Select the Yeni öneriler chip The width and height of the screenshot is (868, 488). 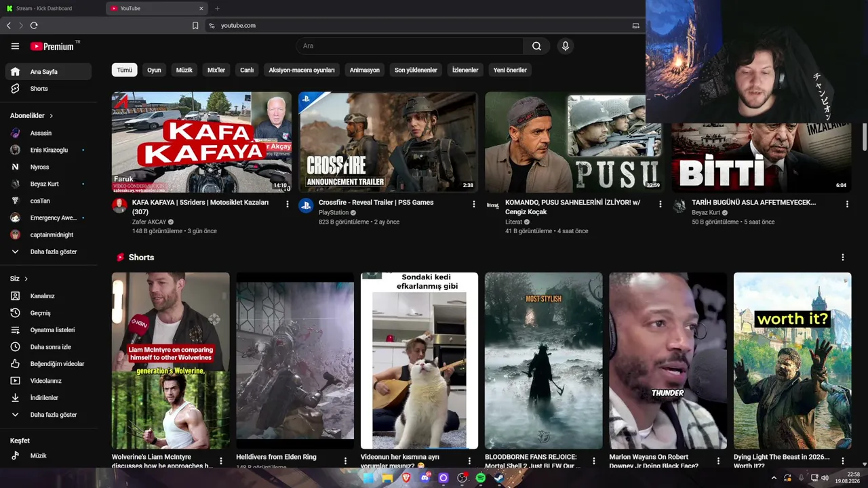(x=510, y=70)
